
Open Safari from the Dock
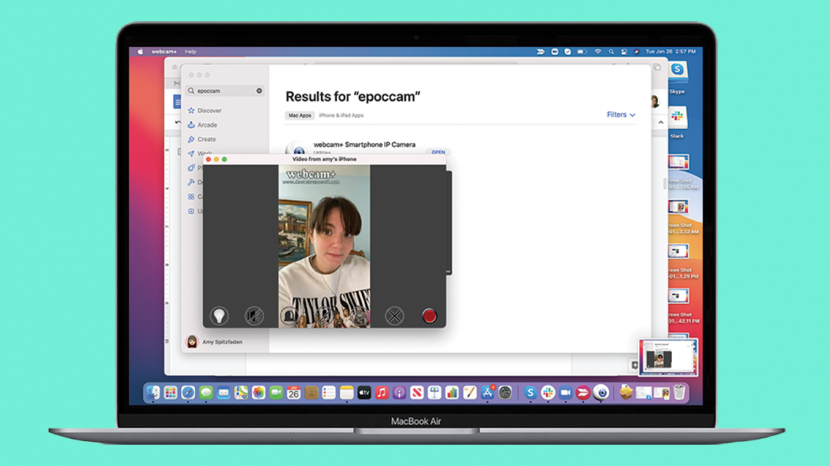(188, 392)
